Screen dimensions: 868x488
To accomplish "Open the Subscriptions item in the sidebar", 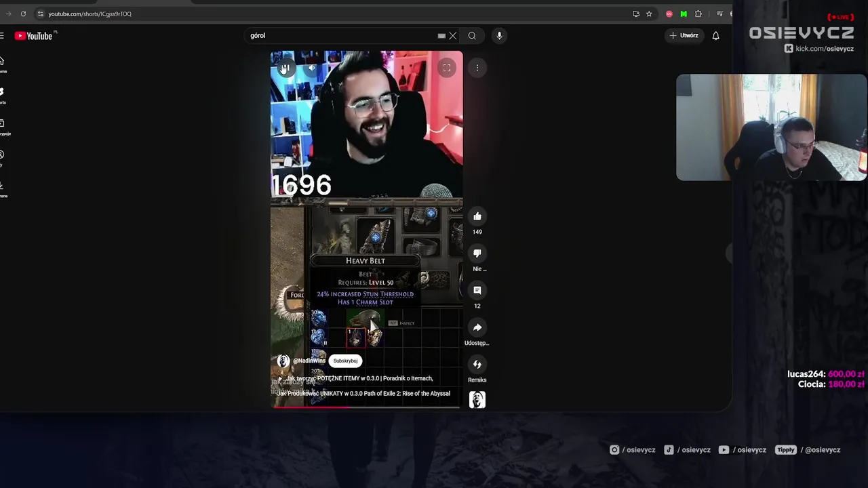I will click(x=3, y=127).
